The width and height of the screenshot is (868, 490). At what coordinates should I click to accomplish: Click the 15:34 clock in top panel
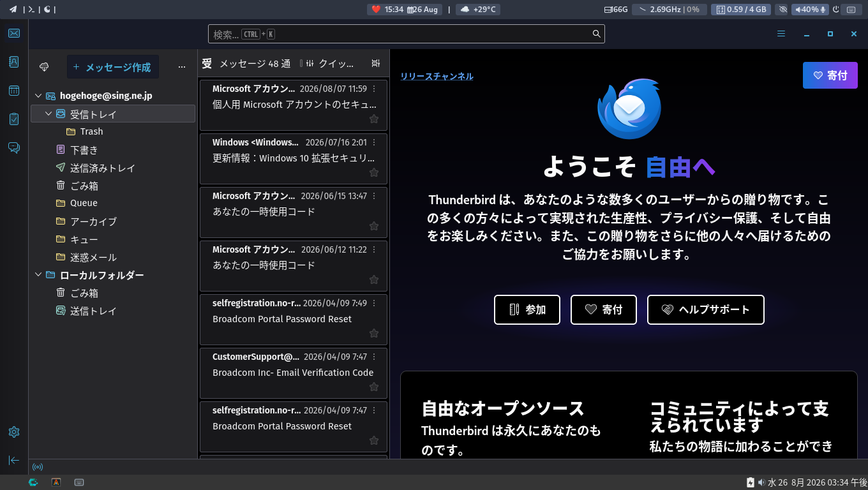(x=394, y=10)
